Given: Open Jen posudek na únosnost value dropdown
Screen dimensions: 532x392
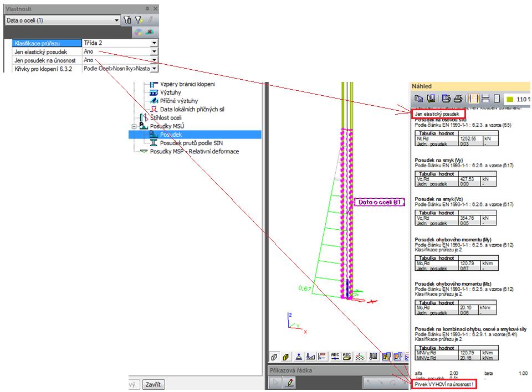Looking at the screenshot, I should coord(154,60).
